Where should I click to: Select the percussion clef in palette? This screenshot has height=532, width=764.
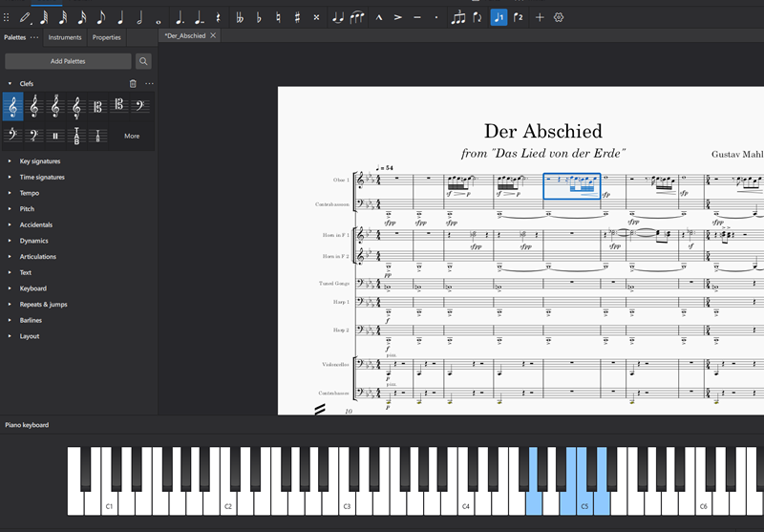[54, 136]
